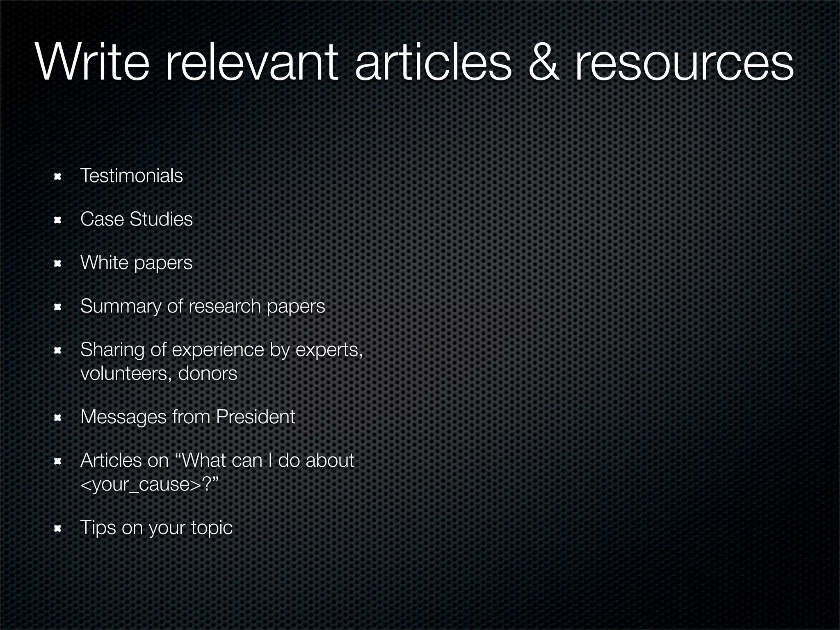Click the bullet marker beside 'Case Studies'
The height and width of the screenshot is (630, 840).
click(58, 221)
